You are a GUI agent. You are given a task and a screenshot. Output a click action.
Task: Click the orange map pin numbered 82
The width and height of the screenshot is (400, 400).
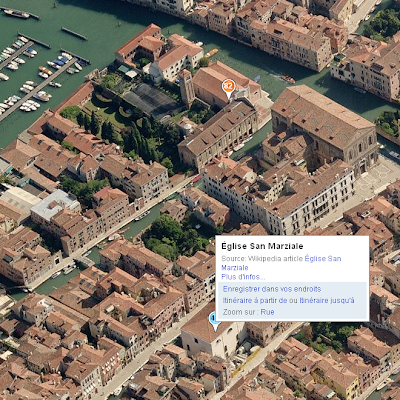[228, 88]
